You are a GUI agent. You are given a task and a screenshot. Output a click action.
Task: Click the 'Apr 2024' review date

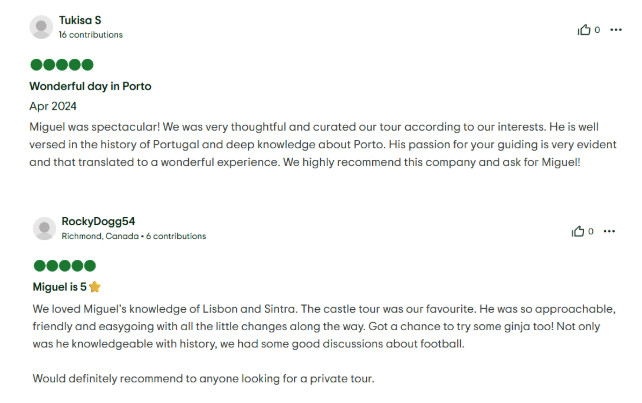click(x=53, y=105)
